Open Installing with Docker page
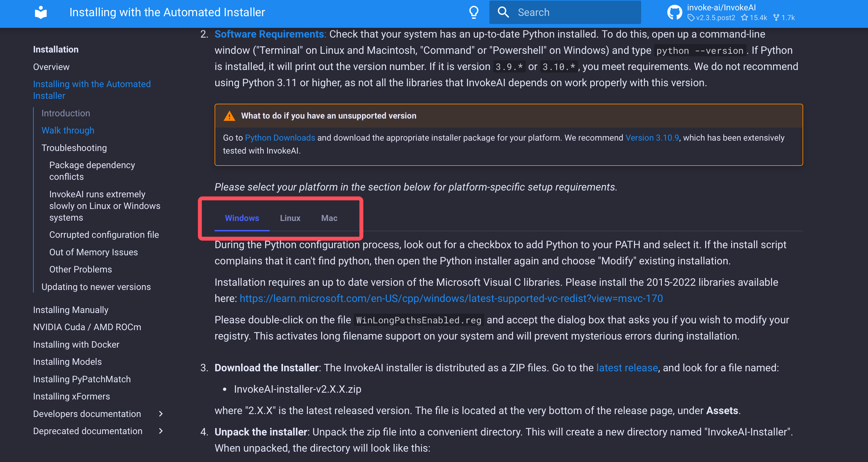Viewport: 868px width, 462px height. coord(76,344)
